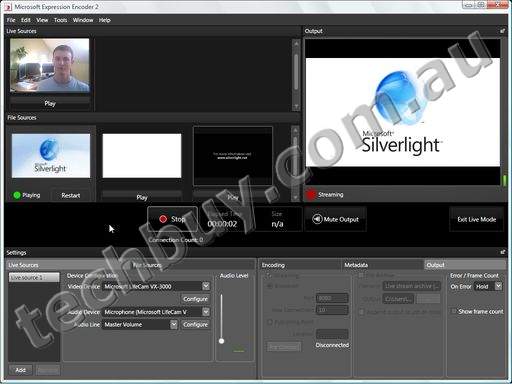Select the Broadcast radio button

pyautogui.click(x=270, y=286)
